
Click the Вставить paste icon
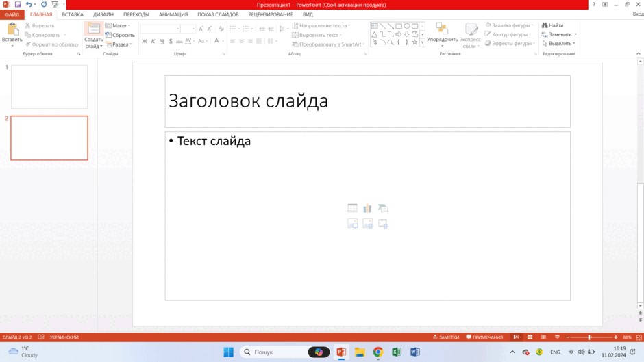coord(12,29)
